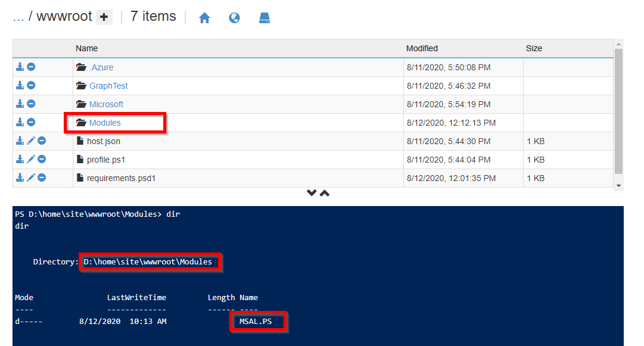Download profile.ps1 to your computer
The height and width of the screenshot is (346, 644).
click(20, 159)
